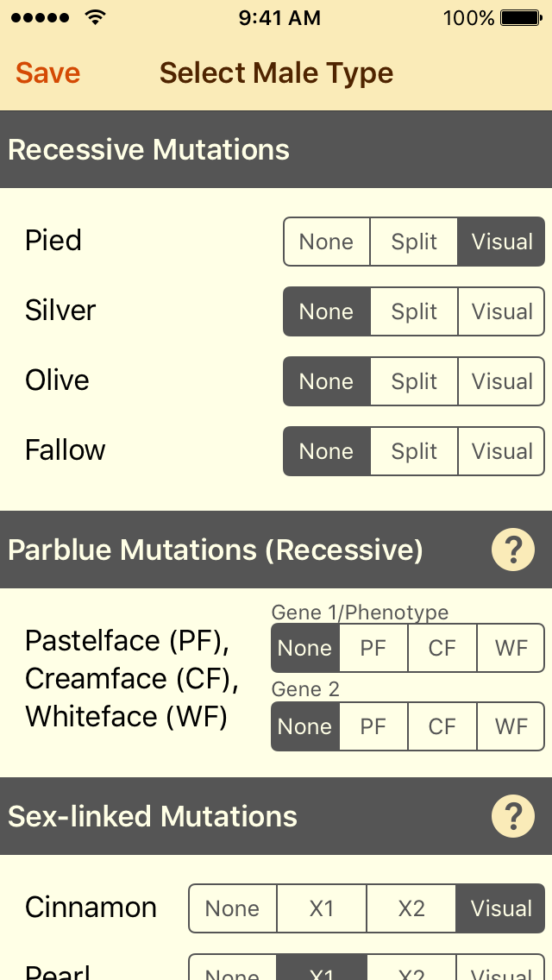
Task: Select PF under Gene 1/Phenotype
Action: (x=373, y=648)
